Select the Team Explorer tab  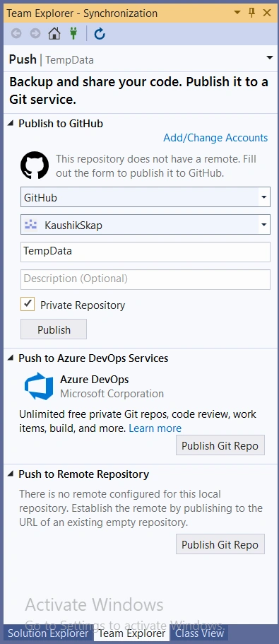point(131,633)
